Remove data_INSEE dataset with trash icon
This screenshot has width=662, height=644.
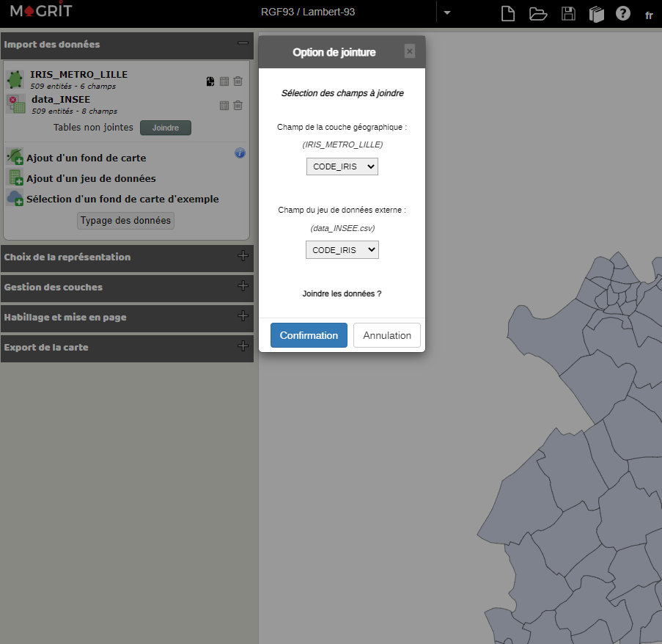[x=238, y=106]
